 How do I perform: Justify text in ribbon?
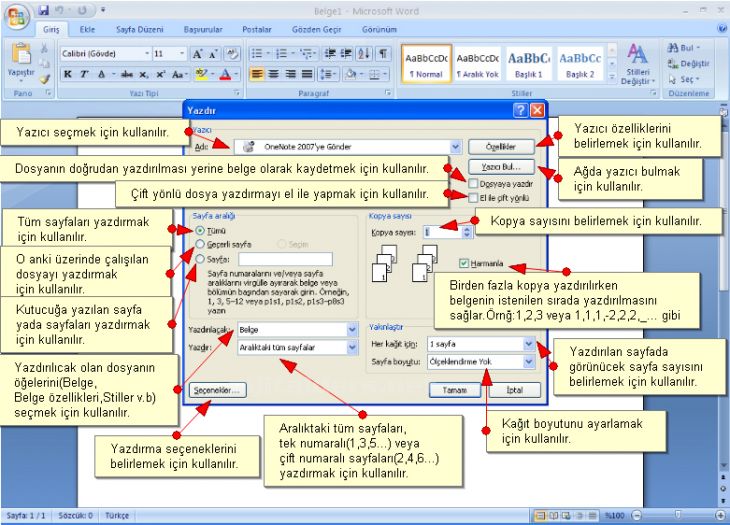(307, 74)
